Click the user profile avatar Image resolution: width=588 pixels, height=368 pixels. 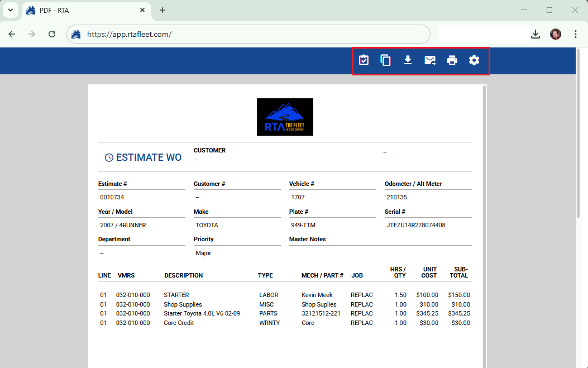(555, 34)
